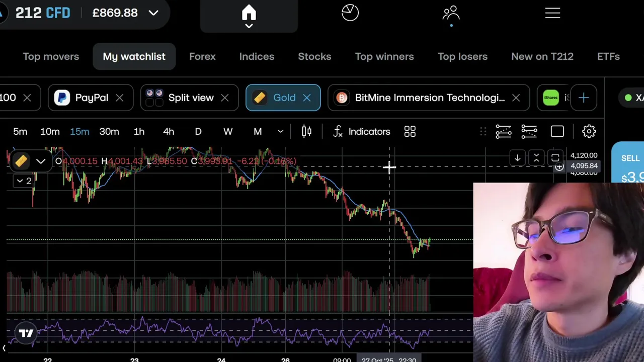The width and height of the screenshot is (644, 362).
Task: Close the PayPal chart tab
Action: [x=119, y=98]
